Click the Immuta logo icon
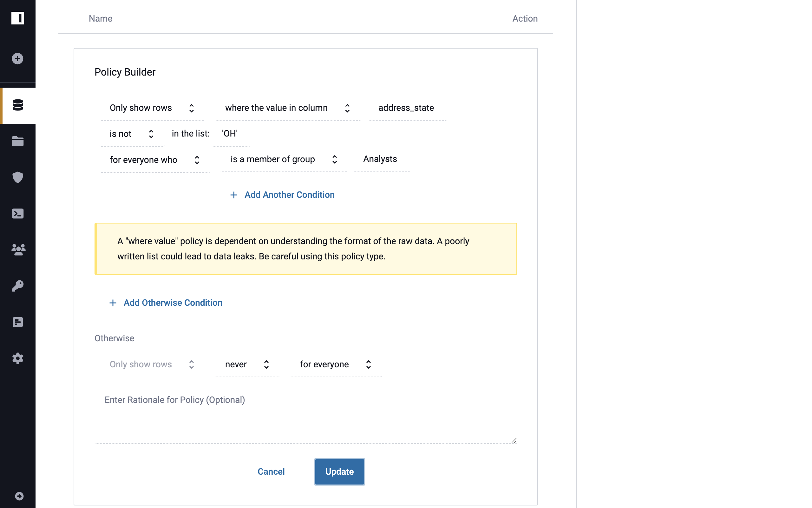 (18, 18)
